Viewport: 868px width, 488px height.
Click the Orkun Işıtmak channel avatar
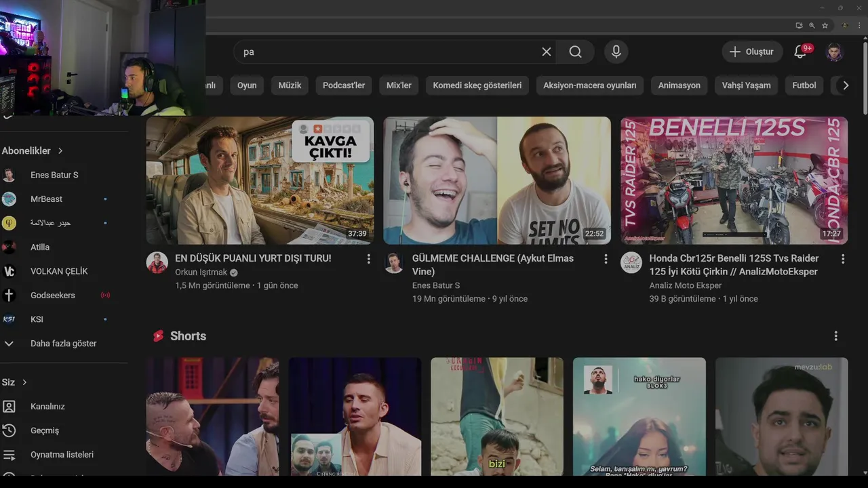click(157, 263)
